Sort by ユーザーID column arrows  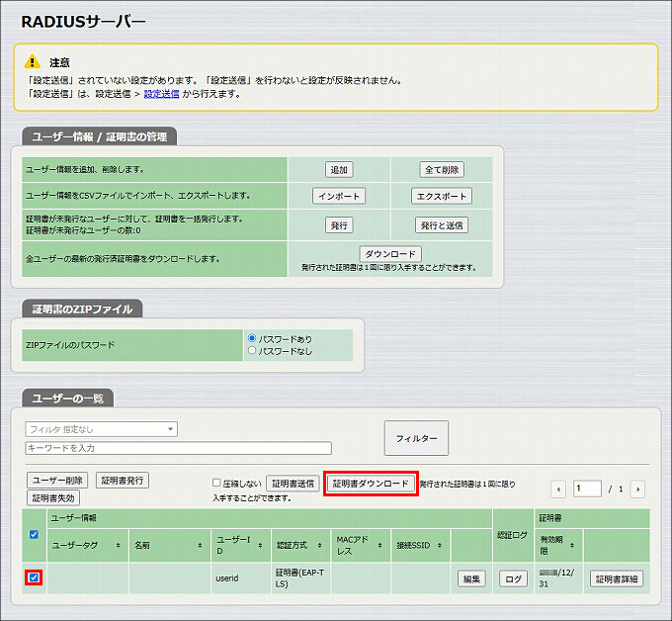[260, 546]
